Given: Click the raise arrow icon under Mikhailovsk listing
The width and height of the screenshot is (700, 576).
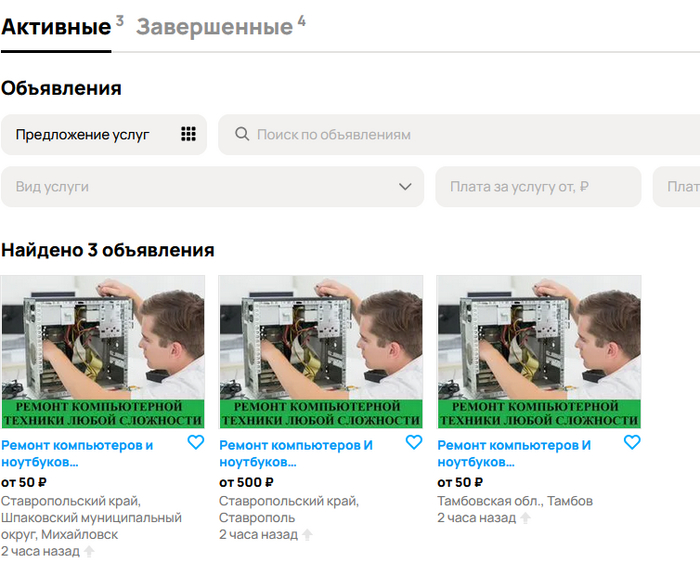Looking at the screenshot, I should pyautogui.click(x=89, y=552).
